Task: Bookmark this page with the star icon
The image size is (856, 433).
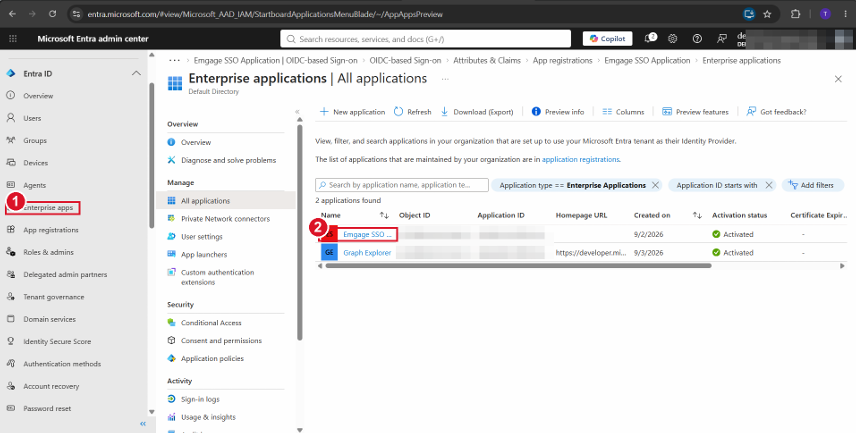Action: [x=767, y=14]
